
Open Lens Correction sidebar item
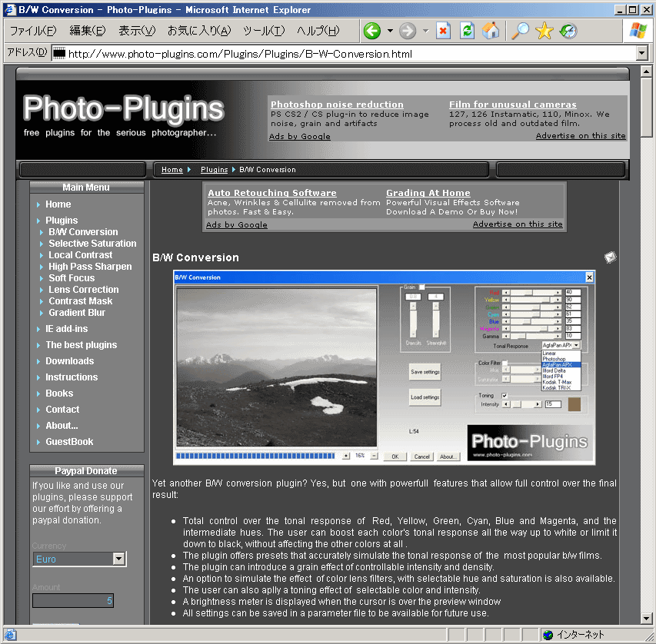click(84, 290)
